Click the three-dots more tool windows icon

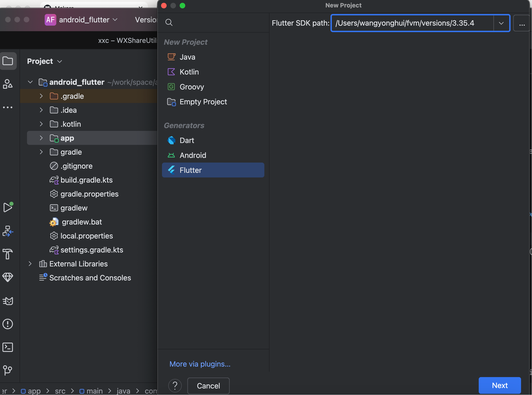pyautogui.click(x=8, y=107)
